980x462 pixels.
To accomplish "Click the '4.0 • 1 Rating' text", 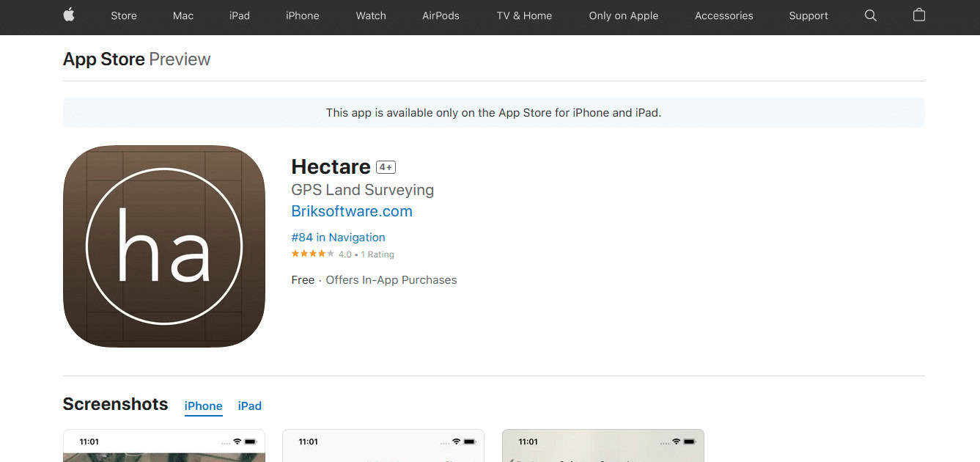I will coord(366,254).
